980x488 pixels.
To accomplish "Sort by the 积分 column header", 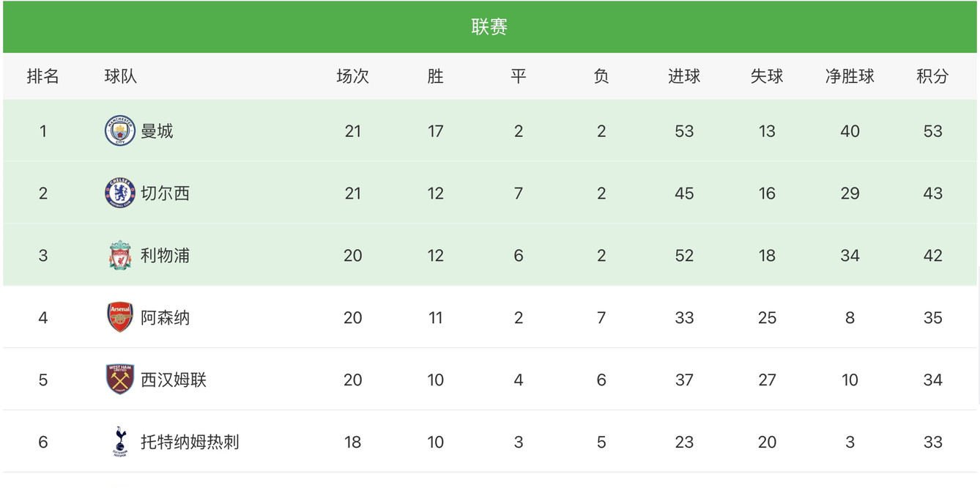I will coord(932,76).
